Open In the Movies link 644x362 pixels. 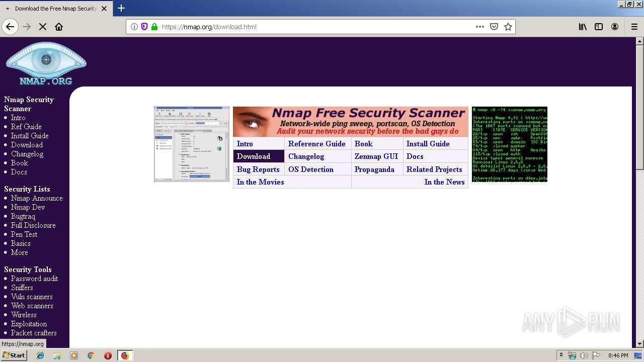261,182
